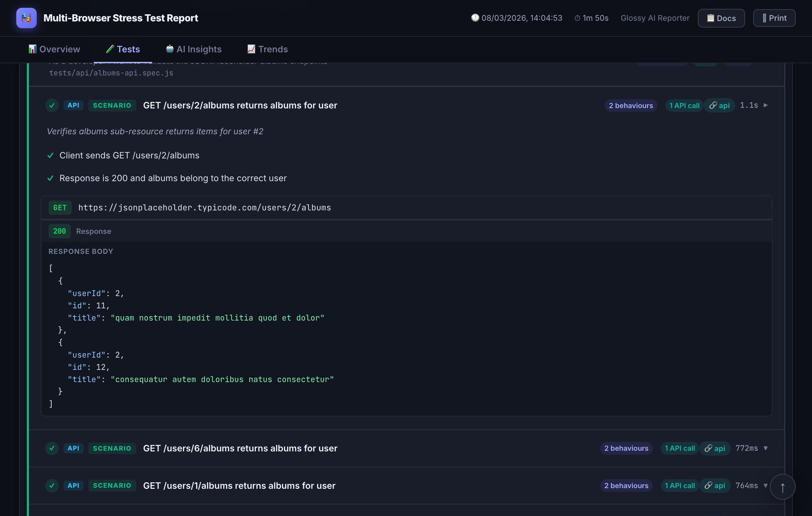812x516 pixels.
Task: Click the API badge on /users/1/albums row
Action: pyautogui.click(x=73, y=485)
